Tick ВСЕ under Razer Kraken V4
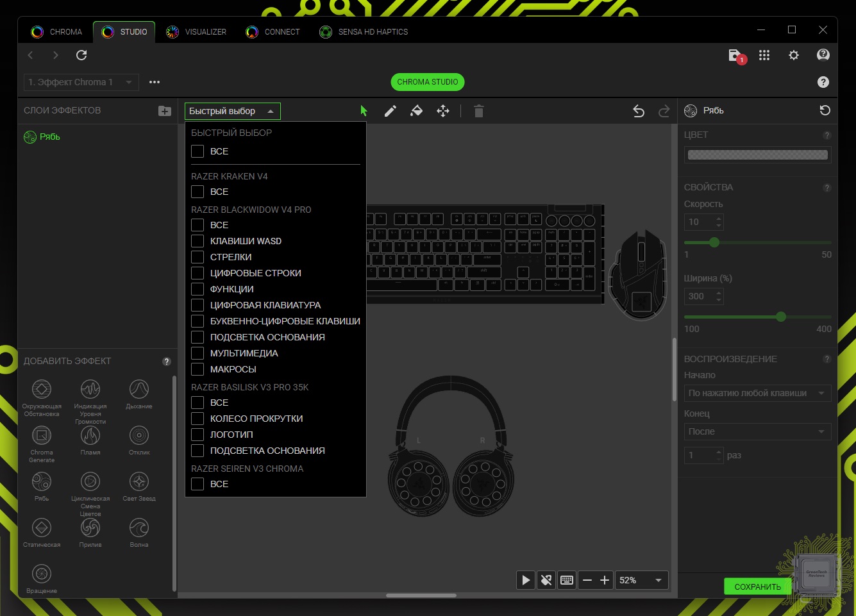 pos(197,192)
